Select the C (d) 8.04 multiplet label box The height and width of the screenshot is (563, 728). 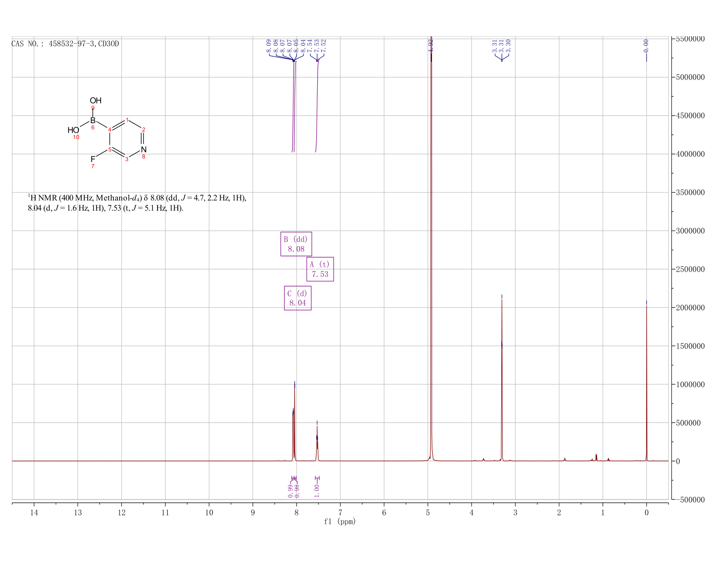coord(298,298)
